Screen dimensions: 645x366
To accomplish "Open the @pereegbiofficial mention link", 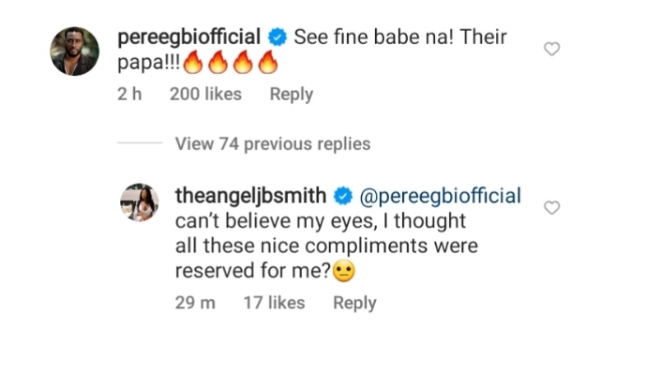I will 440,196.
